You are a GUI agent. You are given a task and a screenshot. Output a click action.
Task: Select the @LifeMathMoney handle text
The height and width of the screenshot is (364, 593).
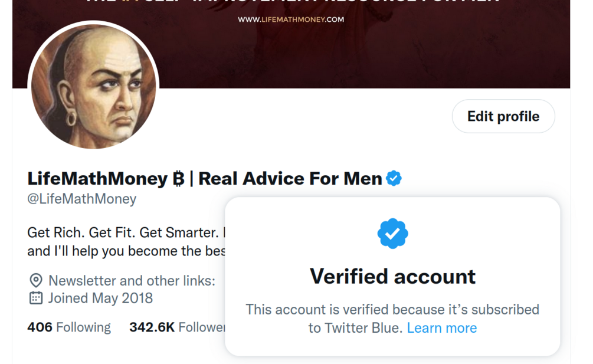pos(81,199)
